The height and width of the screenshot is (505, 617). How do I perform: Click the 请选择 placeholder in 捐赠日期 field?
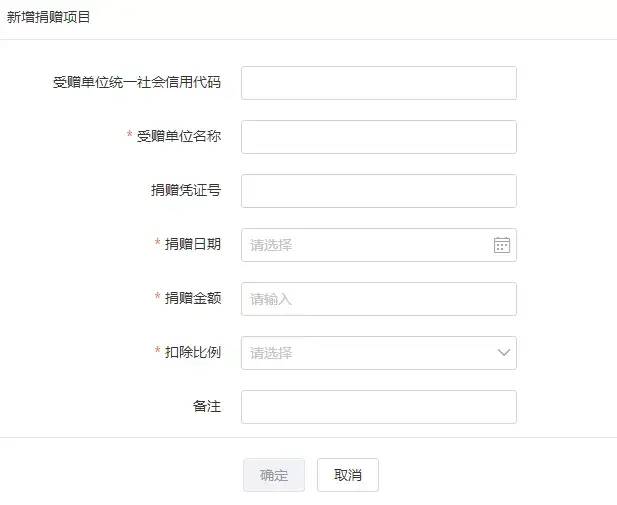(271, 245)
